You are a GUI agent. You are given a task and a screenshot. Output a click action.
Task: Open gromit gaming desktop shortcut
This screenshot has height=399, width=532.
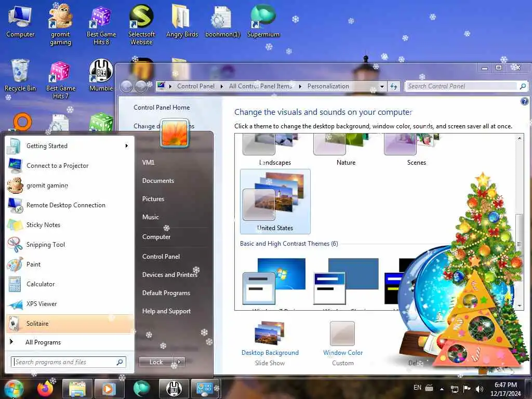tap(60, 24)
